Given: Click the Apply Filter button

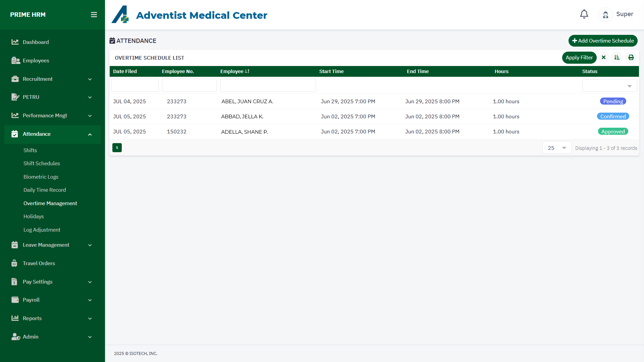Looking at the screenshot, I should 579,58.
